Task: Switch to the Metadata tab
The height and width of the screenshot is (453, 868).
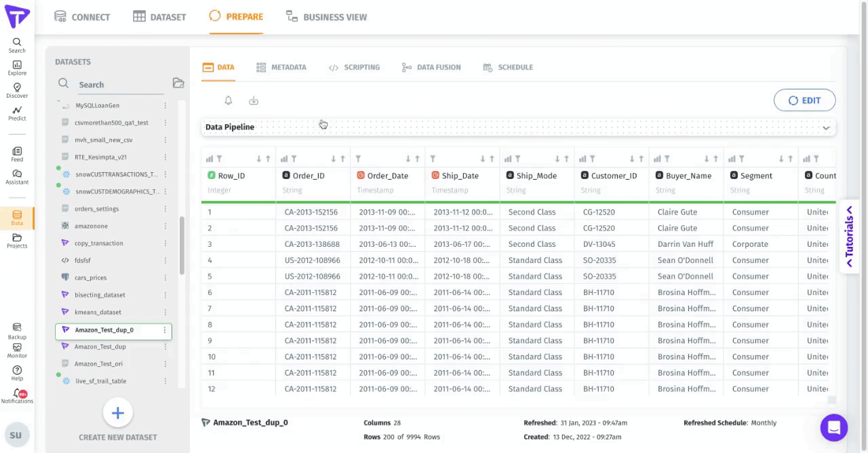Action: click(281, 67)
